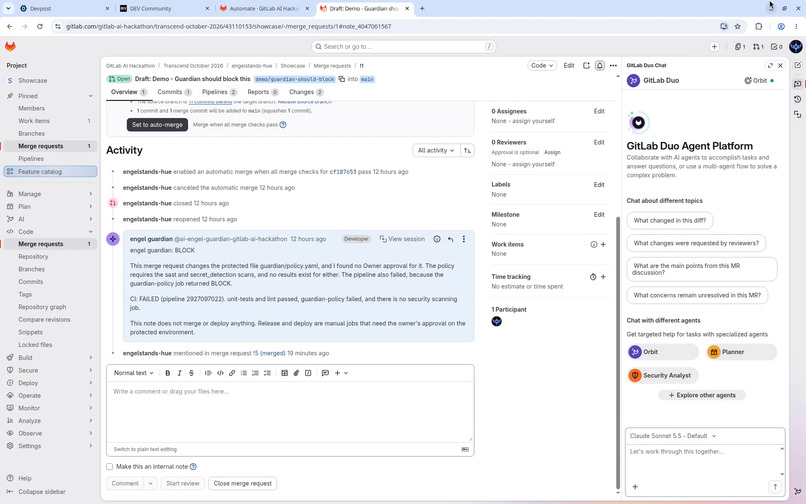The image size is (806, 504).
Task: Expand the Build sidebar section
Action: (x=50, y=357)
